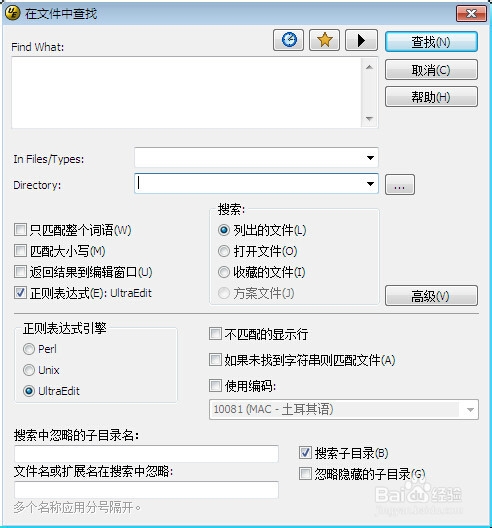Click the 取消(C) button
492x528 pixels.
tap(431, 70)
